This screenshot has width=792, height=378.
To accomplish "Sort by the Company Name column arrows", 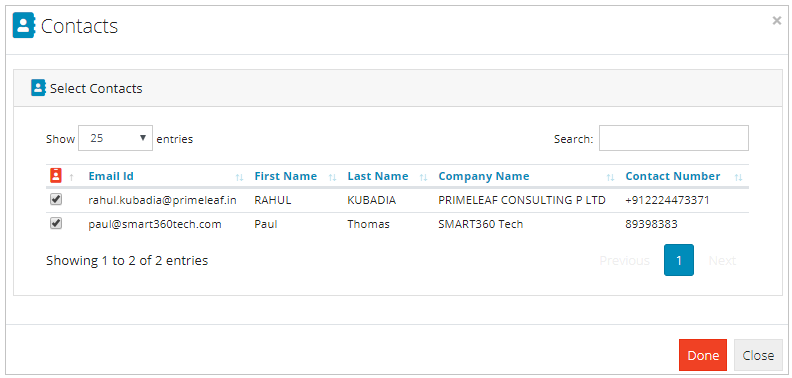I will pyautogui.click(x=610, y=177).
